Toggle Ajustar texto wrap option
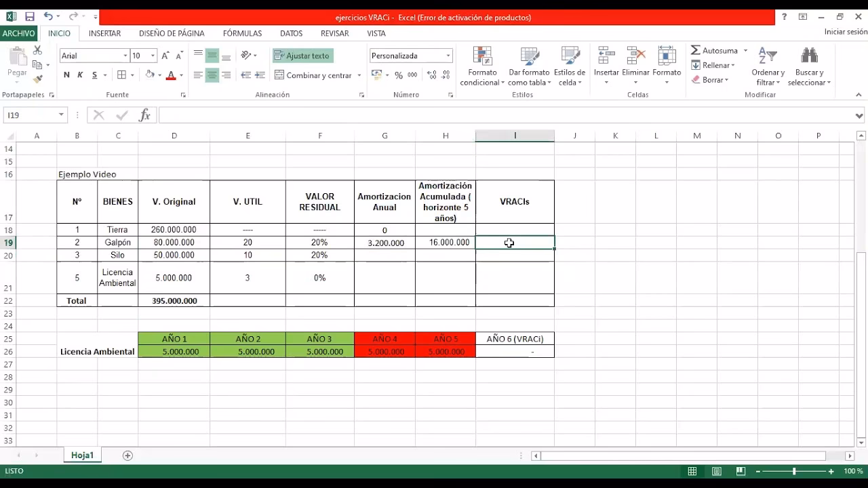 click(x=302, y=56)
